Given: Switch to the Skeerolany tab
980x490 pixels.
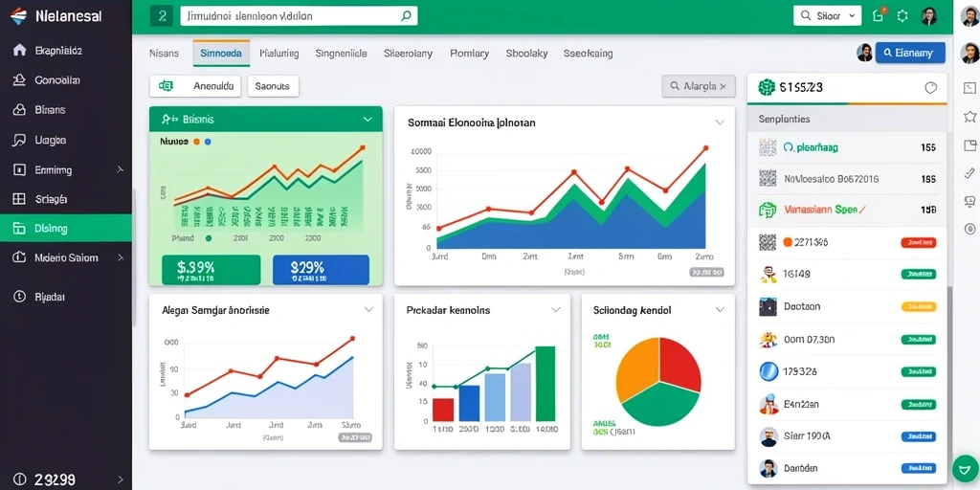Looking at the screenshot, I should [x=408, y=54].
